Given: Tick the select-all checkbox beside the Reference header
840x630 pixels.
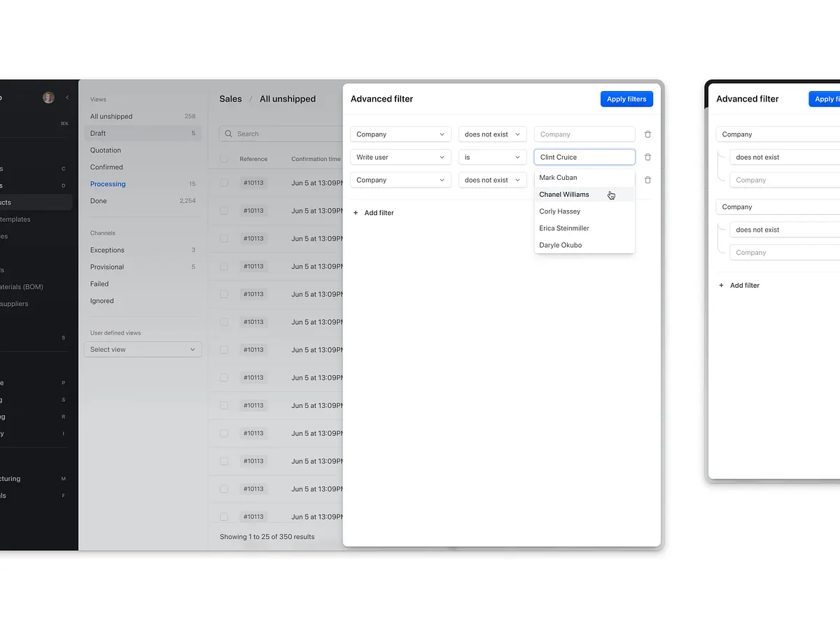Looking at the screenshot, I should point(224,159).
